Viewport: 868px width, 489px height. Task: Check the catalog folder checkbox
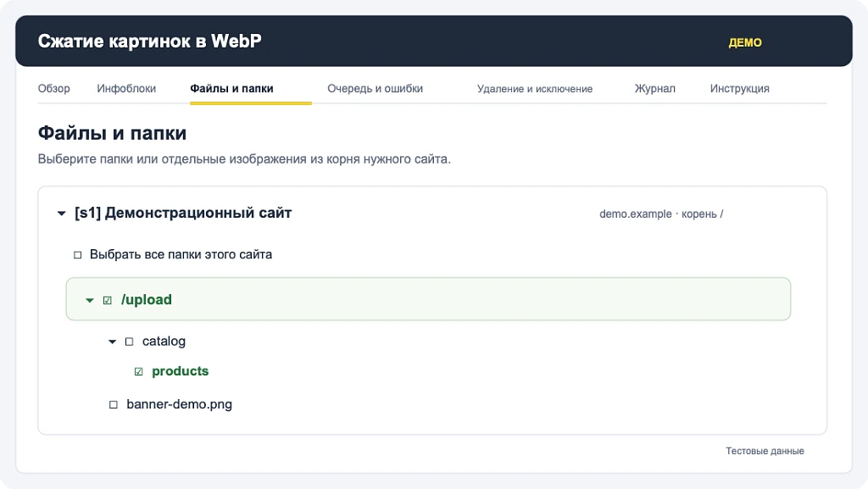(x=129, y=342)
